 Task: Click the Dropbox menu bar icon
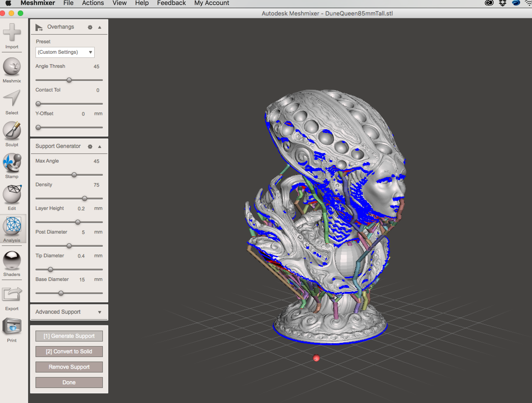(503, 3)
